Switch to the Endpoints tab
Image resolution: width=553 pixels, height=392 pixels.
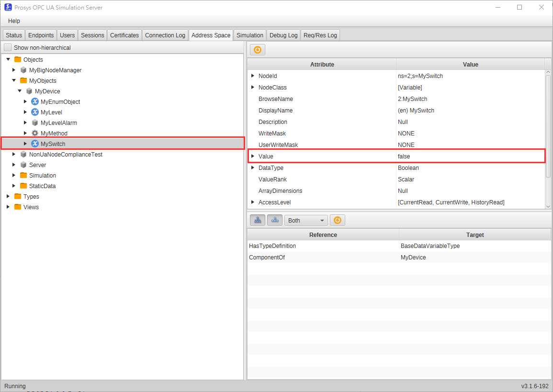41,35
